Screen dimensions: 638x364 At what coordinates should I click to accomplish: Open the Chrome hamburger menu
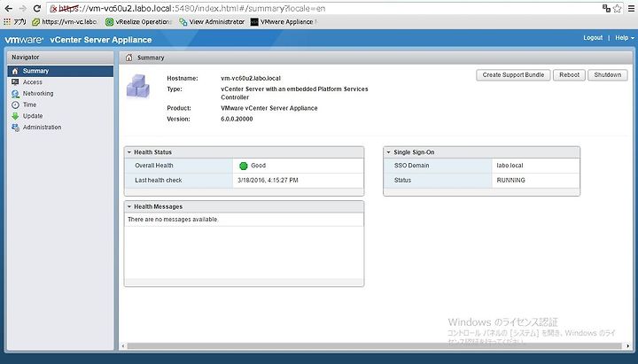(x=632, y=8)
